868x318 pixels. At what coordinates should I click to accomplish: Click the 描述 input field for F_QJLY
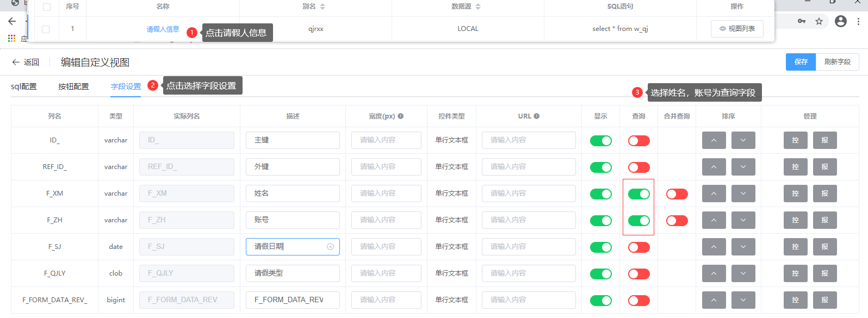coord(293,273)
